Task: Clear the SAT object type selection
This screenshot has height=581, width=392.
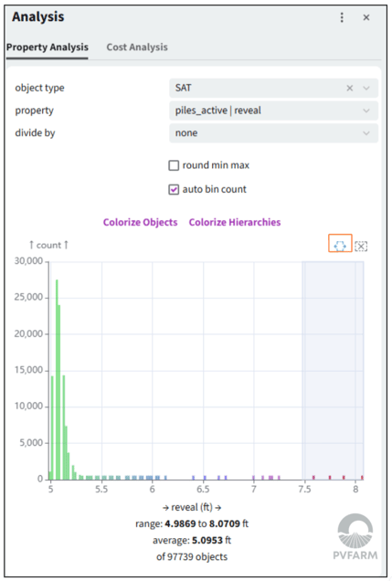Action: 349,89
